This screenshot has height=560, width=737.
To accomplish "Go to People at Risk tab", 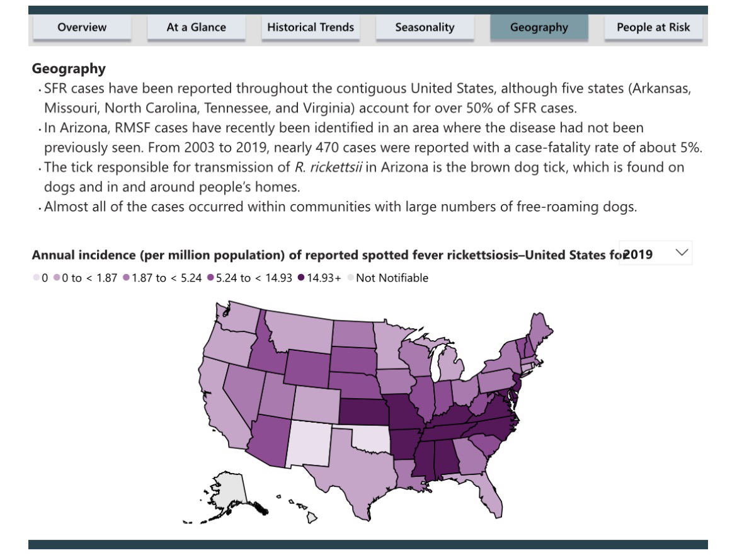I will click(653, 27).
